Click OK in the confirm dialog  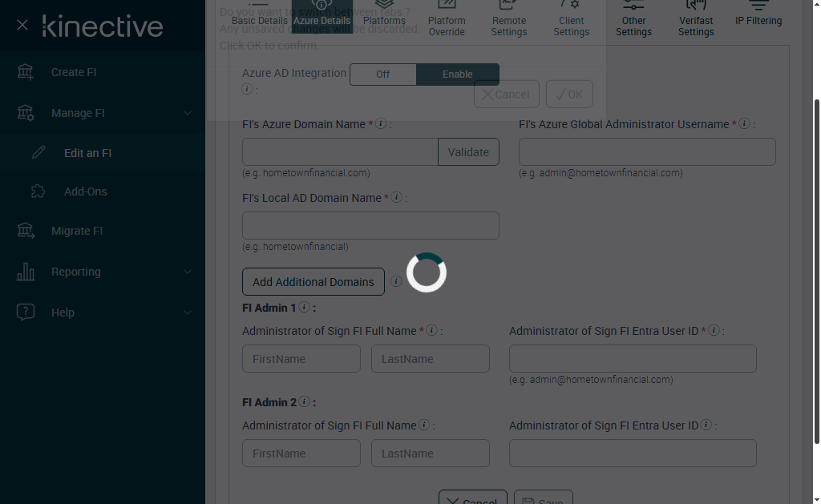pos(570,95)
